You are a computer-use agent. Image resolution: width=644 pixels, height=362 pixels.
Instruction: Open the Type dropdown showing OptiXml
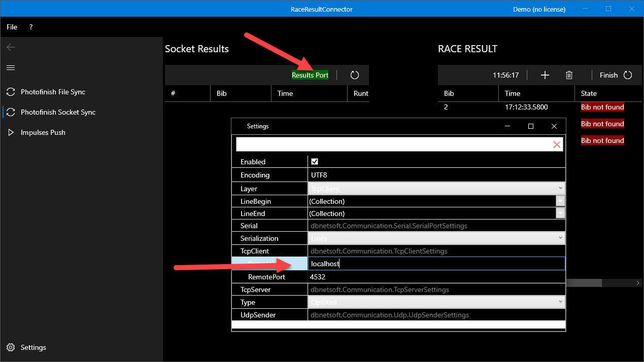pos(436,302)
